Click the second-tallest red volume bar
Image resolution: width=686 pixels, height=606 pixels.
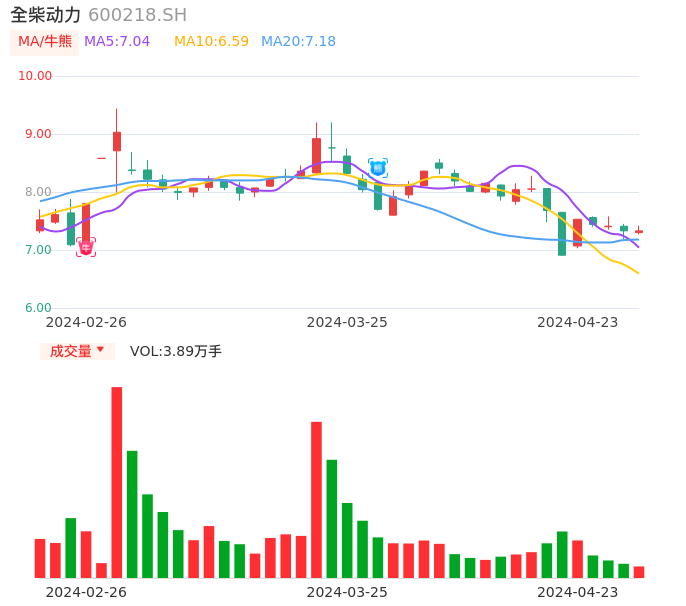point(316,499)
